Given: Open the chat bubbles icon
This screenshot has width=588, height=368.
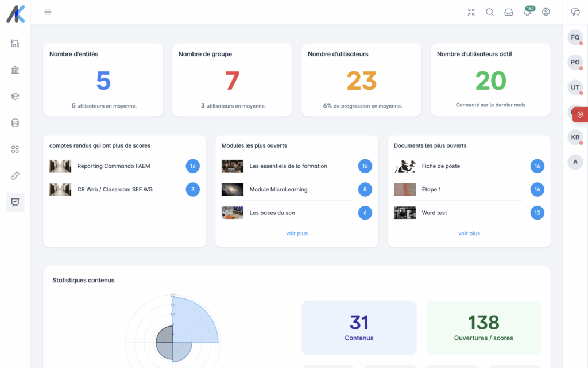Looking at the screenshot, I should (575, 12).
